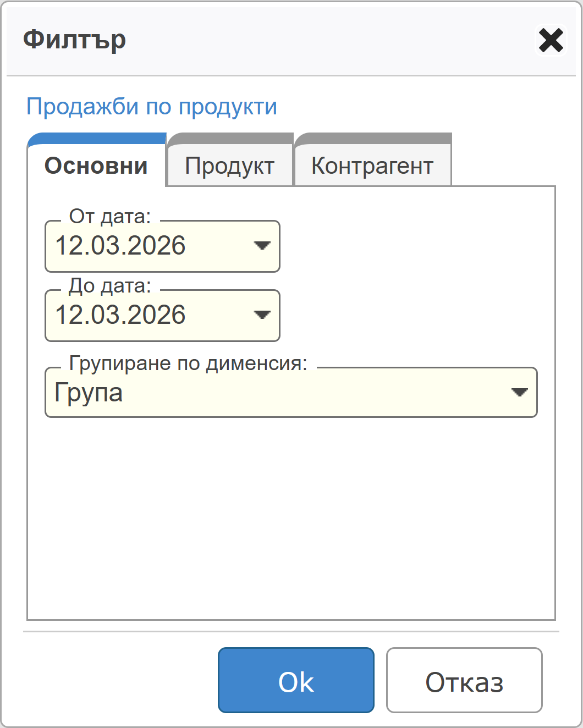
Task: Focus the До дата date value field
Action: tap(143, 315)
